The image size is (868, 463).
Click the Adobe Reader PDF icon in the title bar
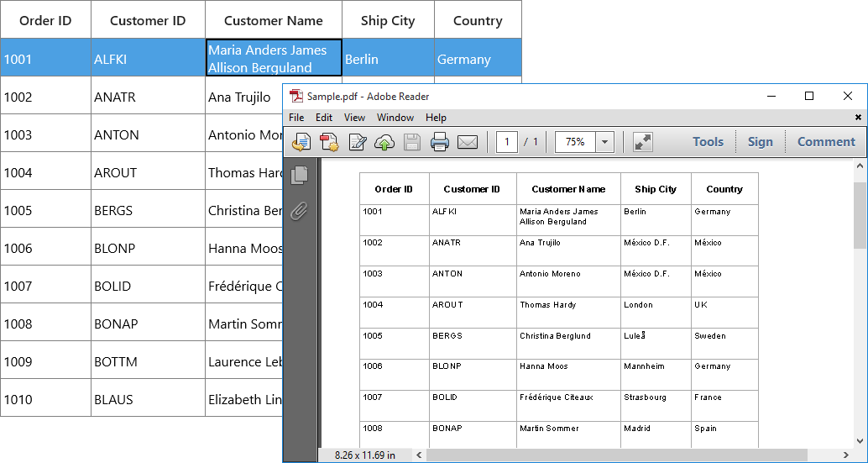tap(296, 97)
